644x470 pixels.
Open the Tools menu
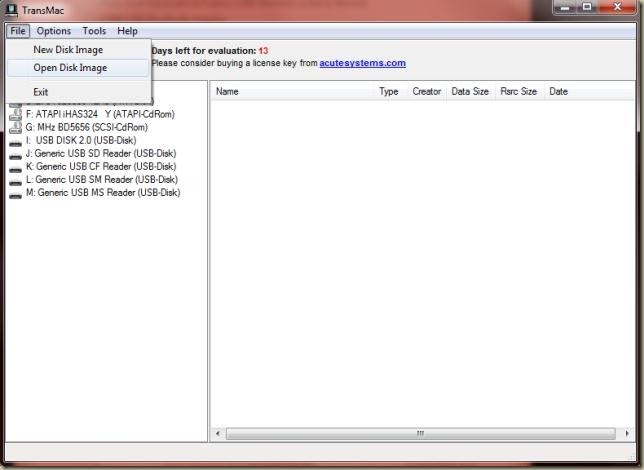(94, 31)
